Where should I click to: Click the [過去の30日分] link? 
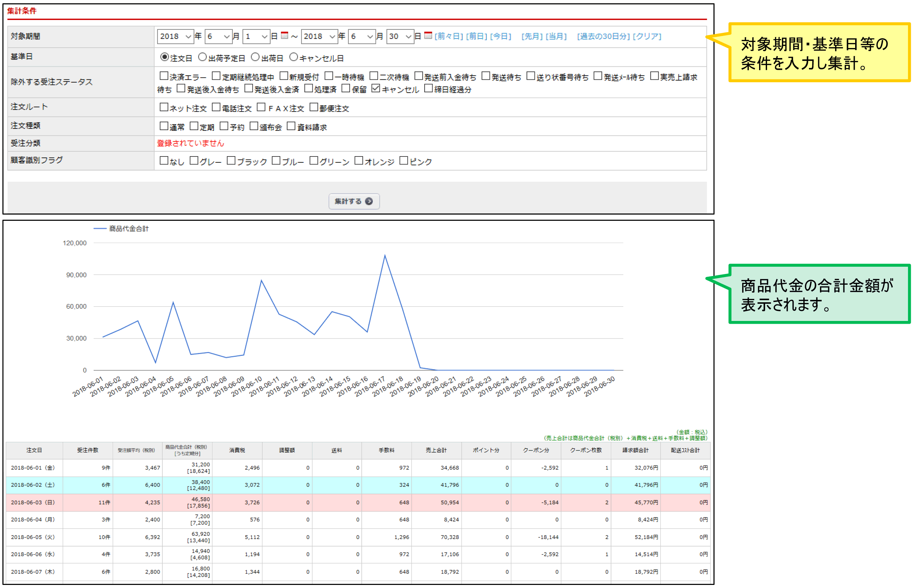click(603, 36)
